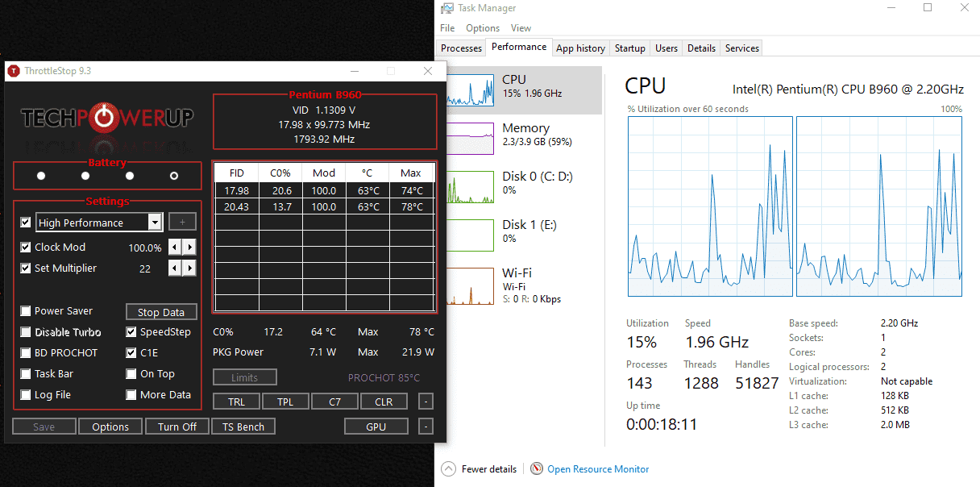Click the Fewer details chevron icon
Viewport: 980px width, 487px height.
[448, 469]
